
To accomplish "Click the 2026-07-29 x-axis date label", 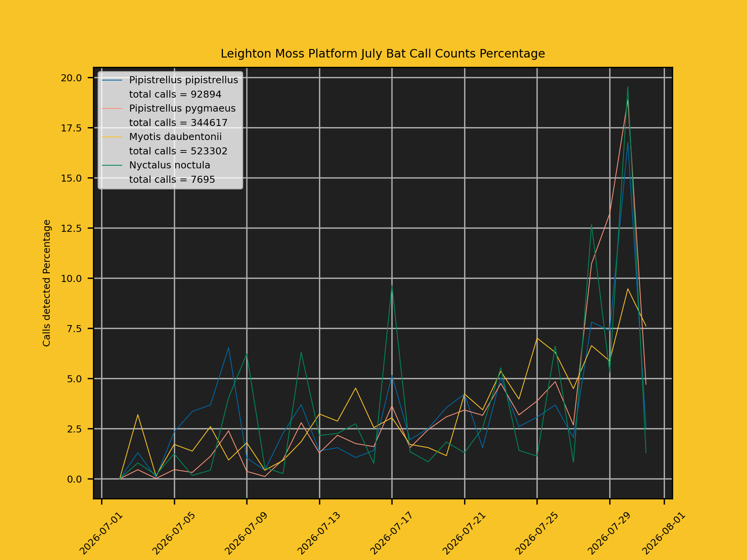I will coord(609,533).
